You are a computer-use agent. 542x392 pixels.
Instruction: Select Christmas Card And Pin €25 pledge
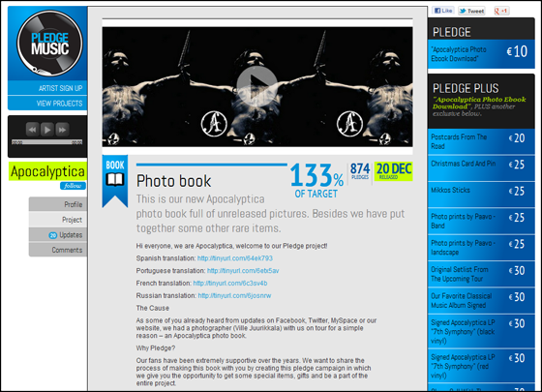coord(481,168)
